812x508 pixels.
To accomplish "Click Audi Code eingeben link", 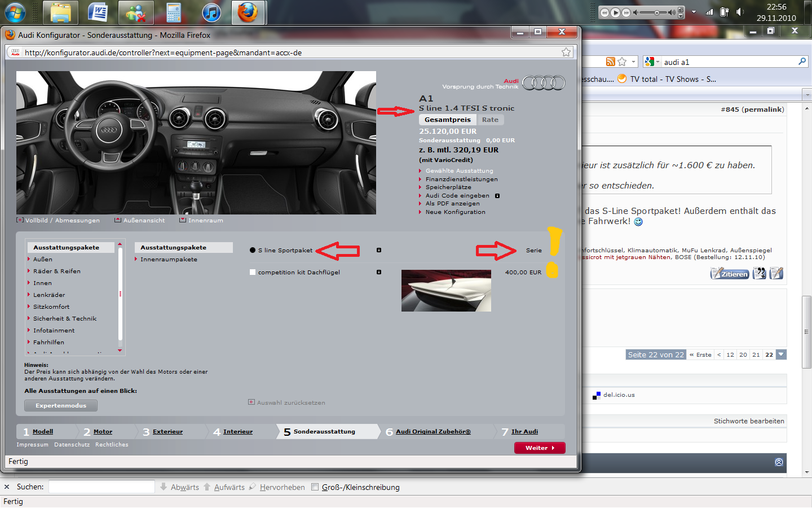I will coord(457,195).
